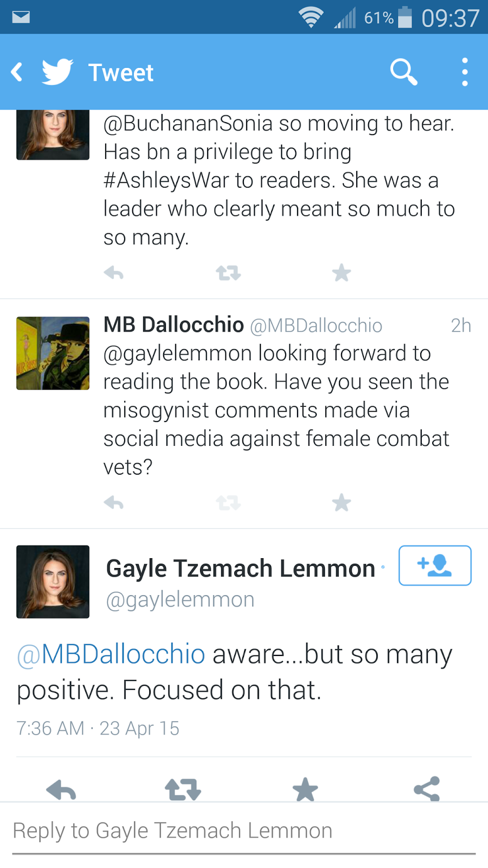This screenshot has height=868, width=488.
Task: Reply to the main tweet
Action: [61, 790]
